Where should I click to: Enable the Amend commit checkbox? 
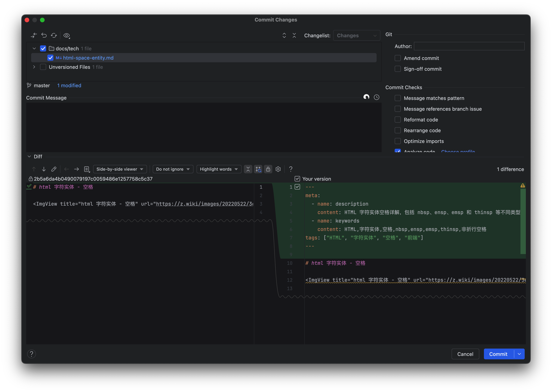point(398,58)
